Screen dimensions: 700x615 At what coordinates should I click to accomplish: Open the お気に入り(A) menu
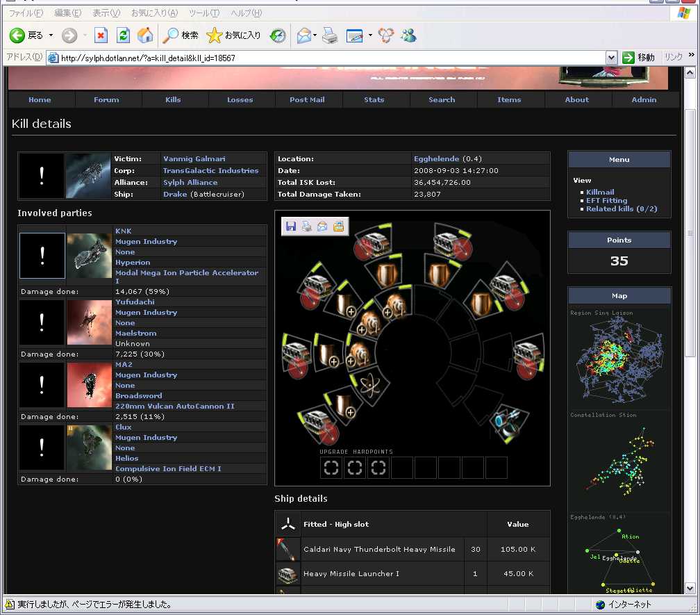(154, 13)
